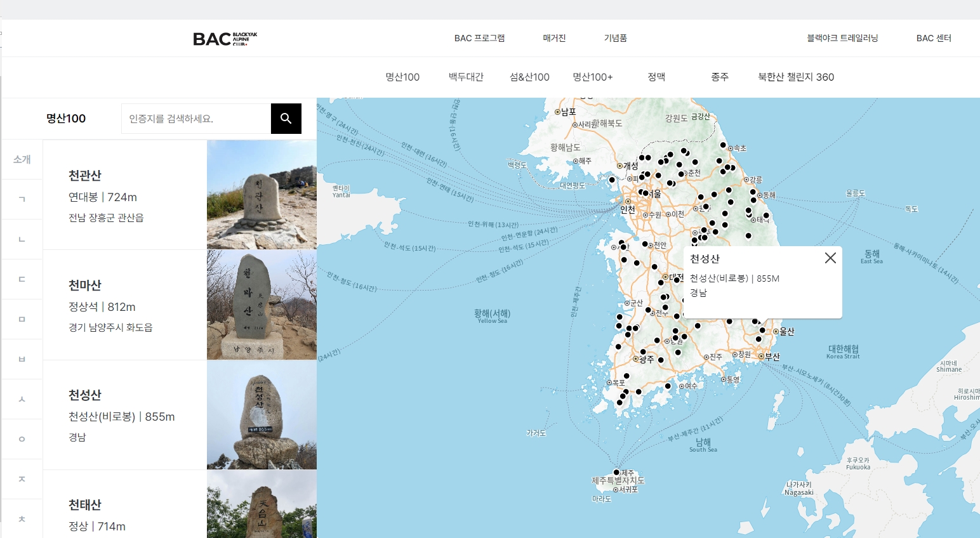Filter list by consonant ㄱ
The height and width of the screenshot is (538, 980).
22,199
